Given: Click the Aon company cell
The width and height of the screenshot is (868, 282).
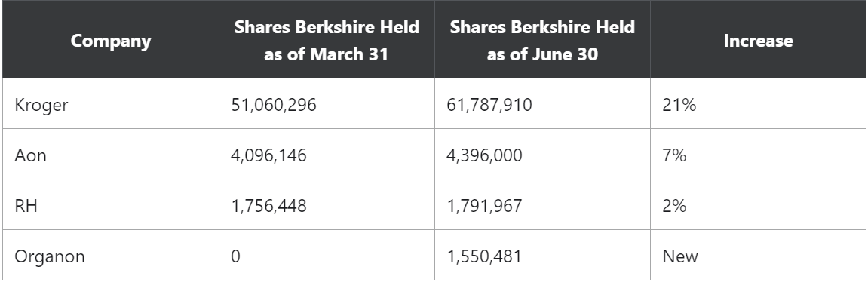Looking at the screenshot, I should 111,155.
